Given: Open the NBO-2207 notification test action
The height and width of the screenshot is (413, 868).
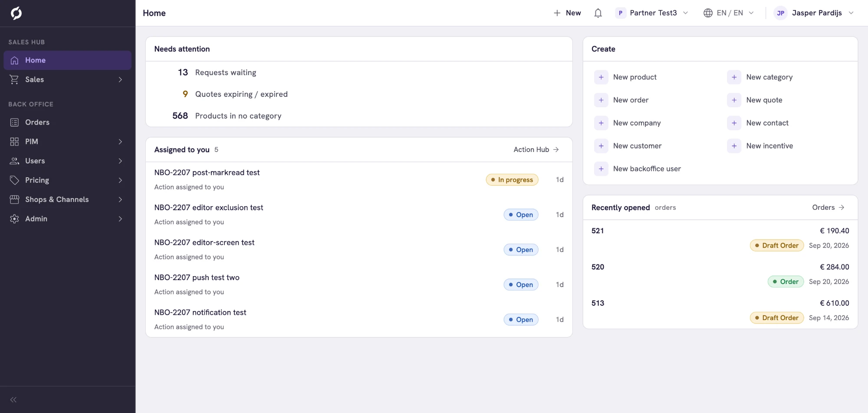Looking at the screenshot, I should coord(359,320).
